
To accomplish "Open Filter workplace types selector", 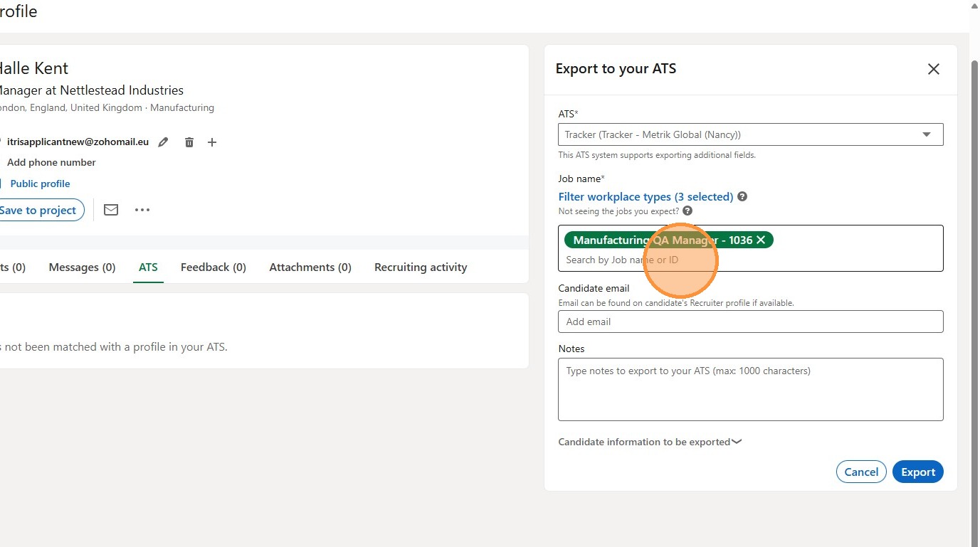I will [646, 196].
